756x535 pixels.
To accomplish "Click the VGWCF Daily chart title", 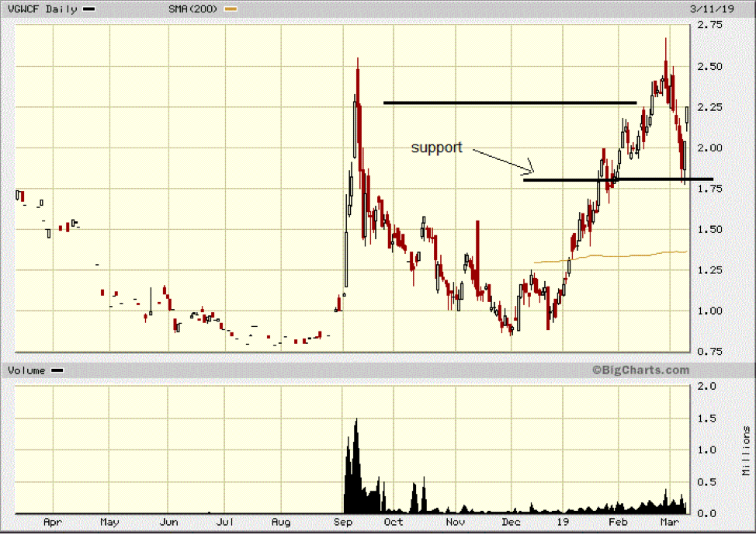I will point(43,9).
